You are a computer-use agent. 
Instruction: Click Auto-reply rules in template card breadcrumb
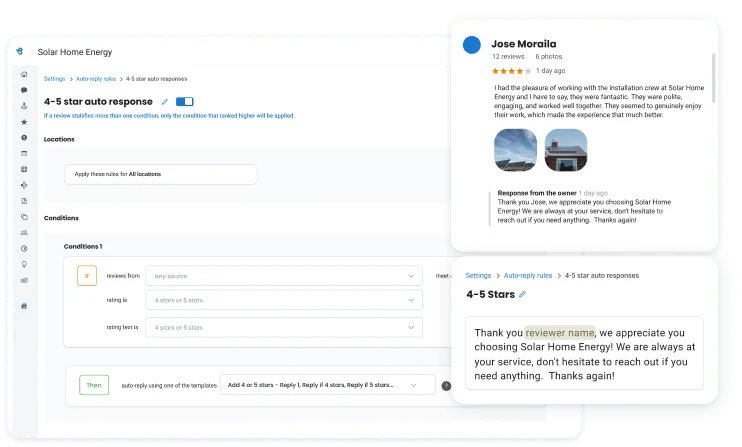coord(528,275)
